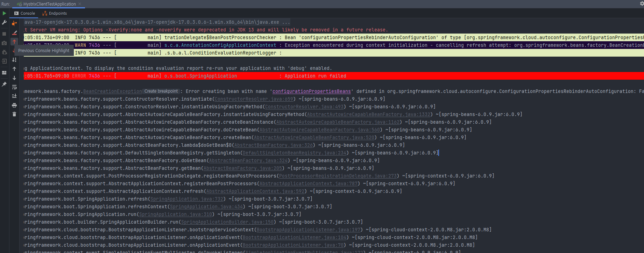
Task: Click the INFO ConditionEvaluationReportLogger log line
Action: [x=334, y=53]
